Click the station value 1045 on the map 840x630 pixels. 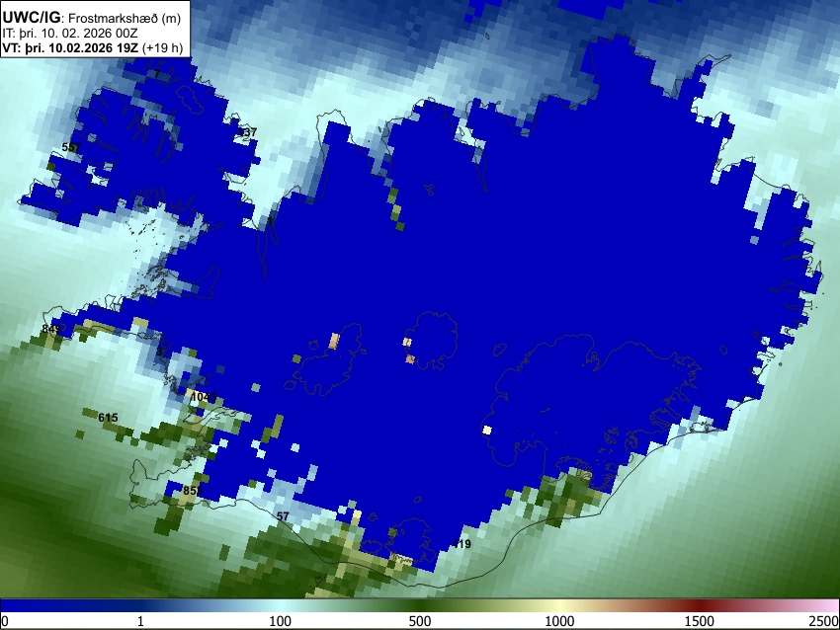point(204,397)
